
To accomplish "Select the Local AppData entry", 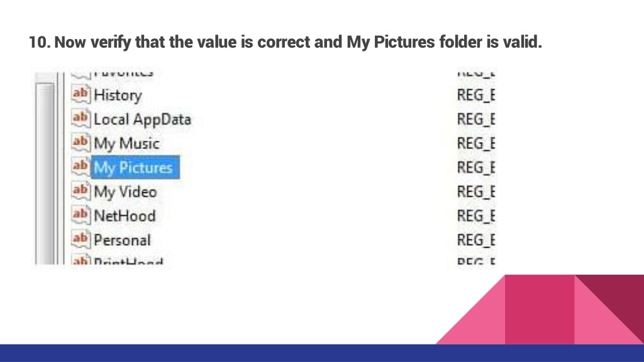I will click(143, 119).
